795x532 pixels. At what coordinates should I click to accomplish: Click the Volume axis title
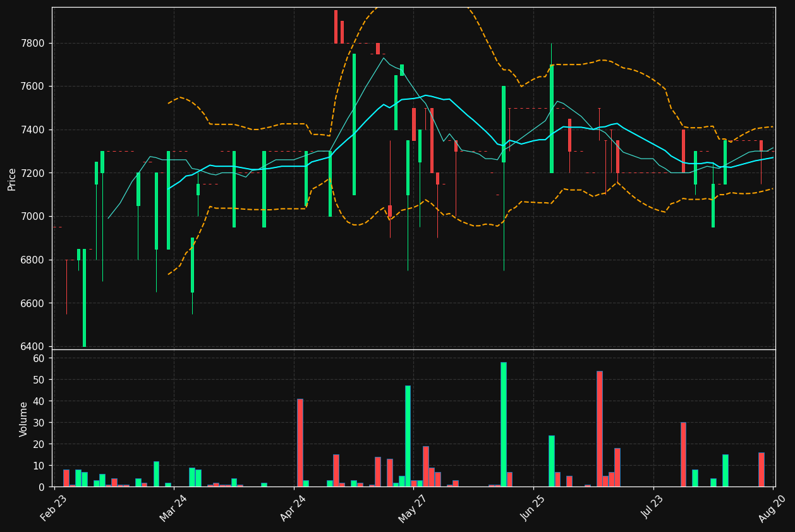[24, 419]
